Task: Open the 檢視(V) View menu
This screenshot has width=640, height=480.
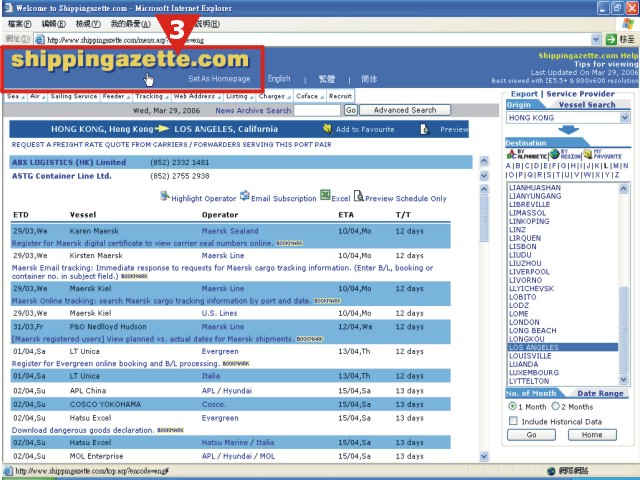Action: tap(88, 24)
